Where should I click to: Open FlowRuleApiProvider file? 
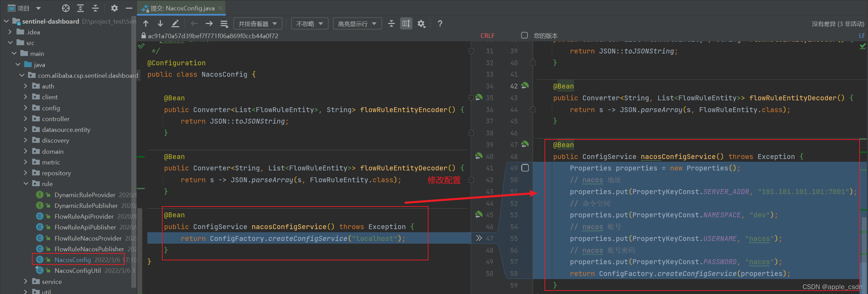coord(84,216)
